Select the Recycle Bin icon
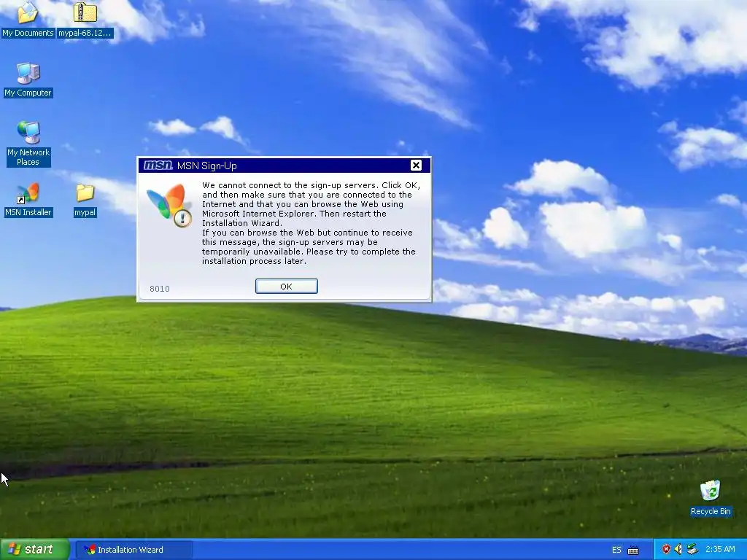This screenshot has height=560, width=747. tap(710, 498)
